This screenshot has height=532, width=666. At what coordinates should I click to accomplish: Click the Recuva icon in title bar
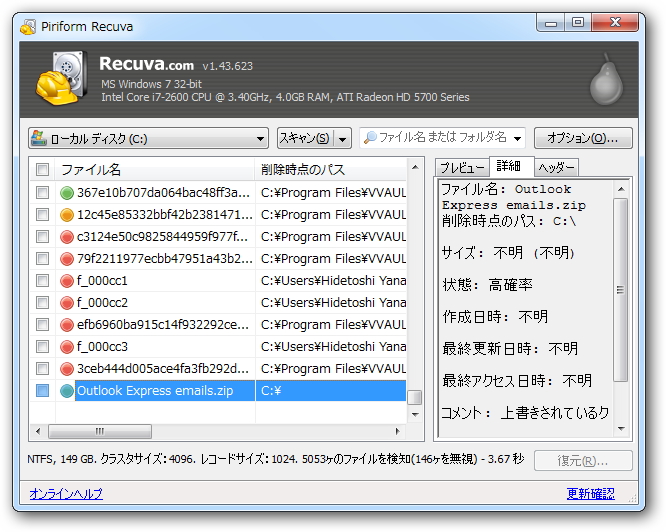[x=28, y=27]
